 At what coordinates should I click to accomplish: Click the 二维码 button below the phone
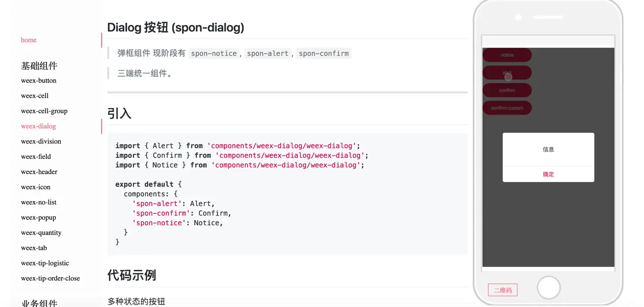pos(502,290)
